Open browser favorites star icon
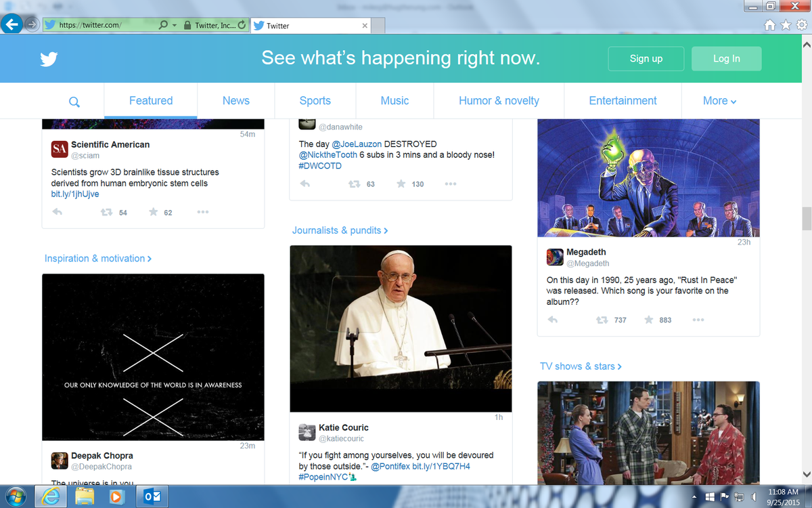 click(x=786, y=25)
